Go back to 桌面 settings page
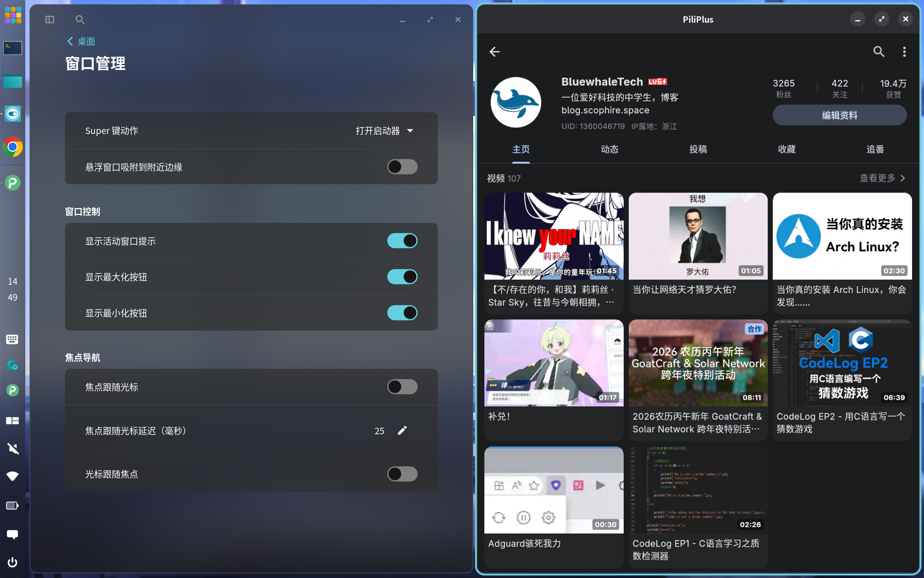 point(81,41)
